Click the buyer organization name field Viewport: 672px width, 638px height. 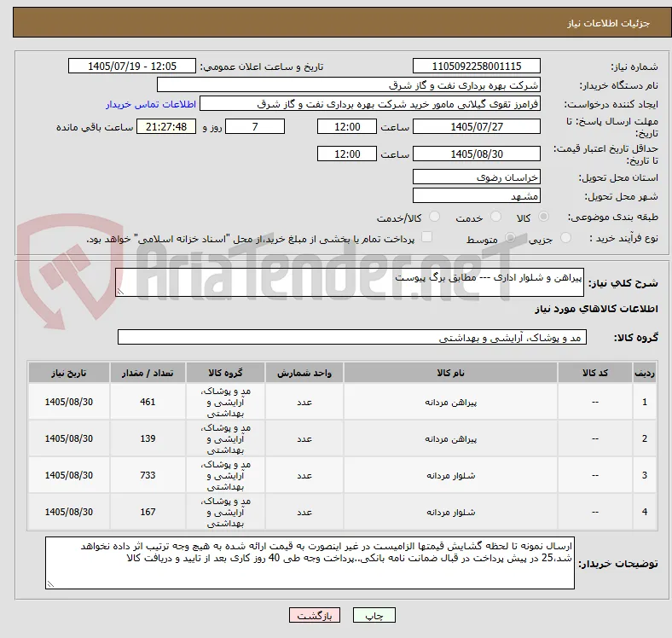click(x=349, y=85)
